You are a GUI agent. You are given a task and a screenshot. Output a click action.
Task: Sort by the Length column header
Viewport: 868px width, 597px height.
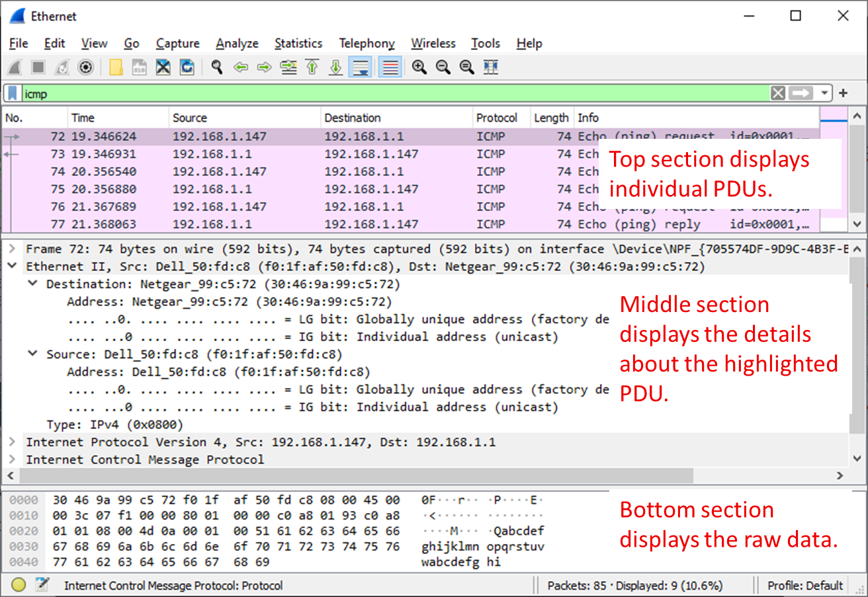(x=552, y=118)
